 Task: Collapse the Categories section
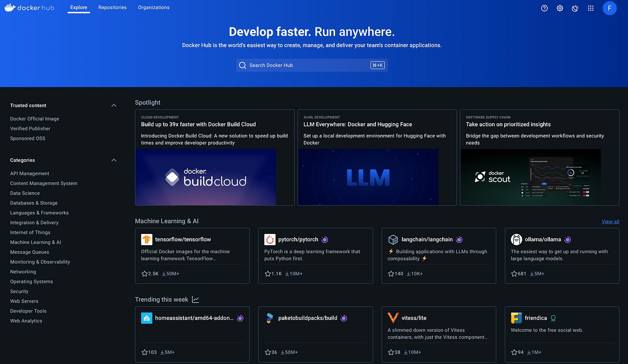(x=114, y=160)
